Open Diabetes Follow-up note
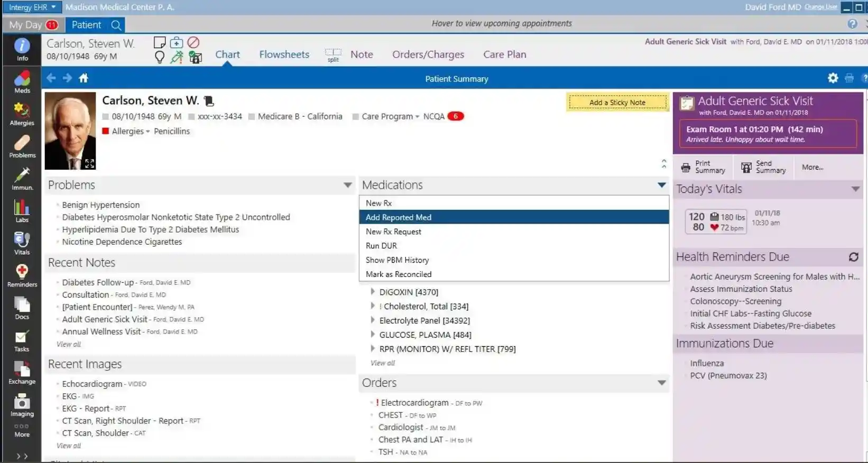Viewport: 868px width, 463px height. click(126, 282)
